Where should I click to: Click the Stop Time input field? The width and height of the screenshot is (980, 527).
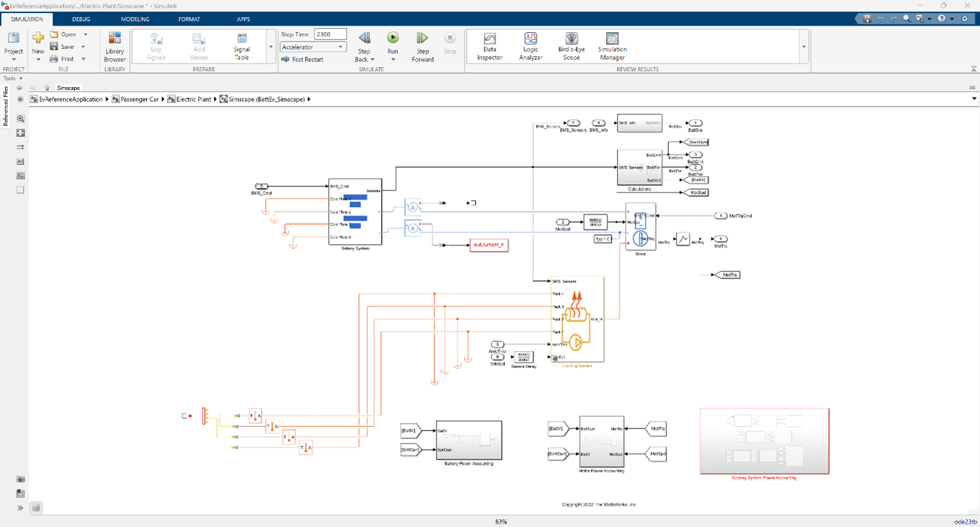(x=330, y=34)
